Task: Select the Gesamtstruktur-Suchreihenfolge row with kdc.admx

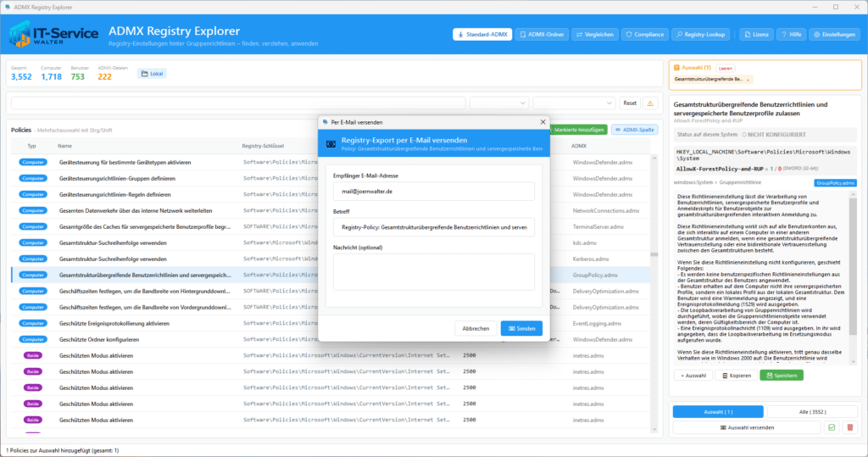Action: [x=330, y=242]
